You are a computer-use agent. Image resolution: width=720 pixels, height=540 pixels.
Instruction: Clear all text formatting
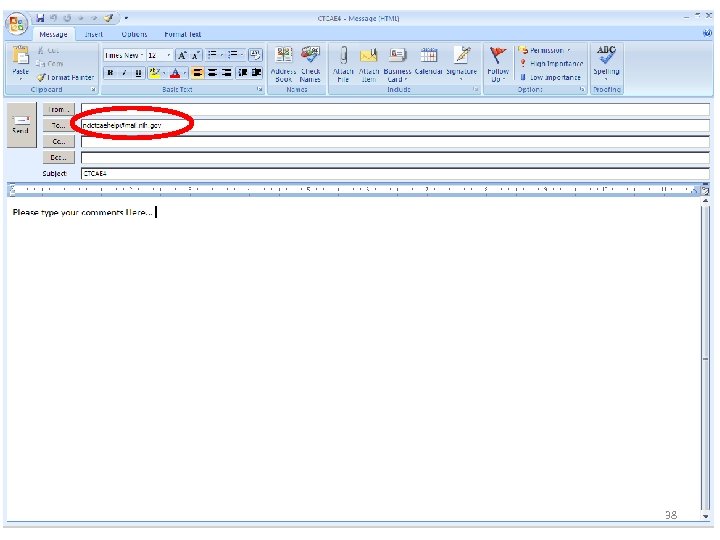[x=255, y=56]
